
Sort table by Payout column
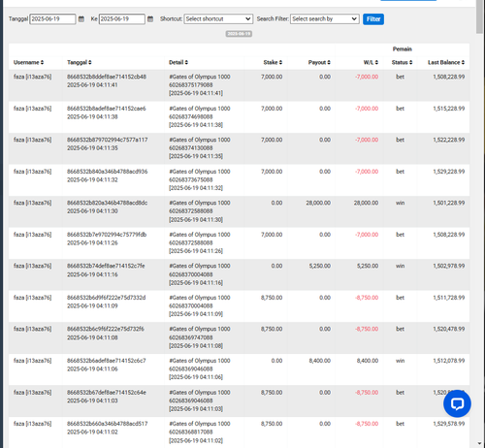pyautogui.click(x=319, y=62)
